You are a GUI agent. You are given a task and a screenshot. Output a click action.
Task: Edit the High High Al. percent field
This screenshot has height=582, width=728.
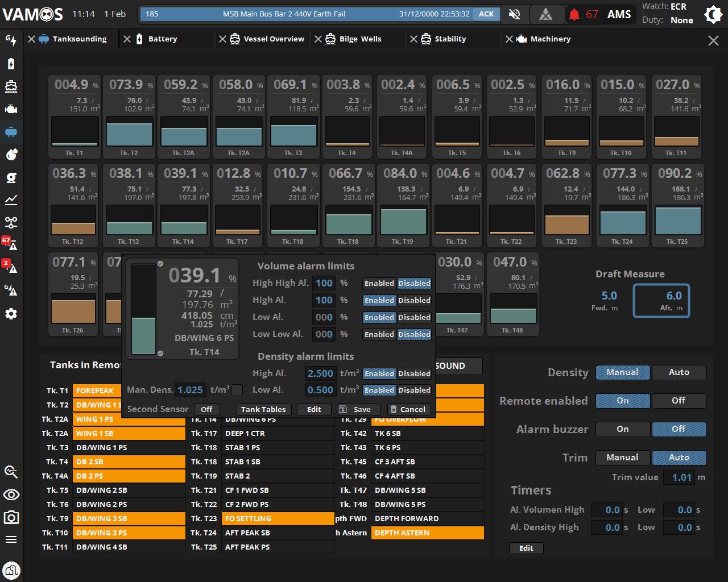(x=324, y=283)
